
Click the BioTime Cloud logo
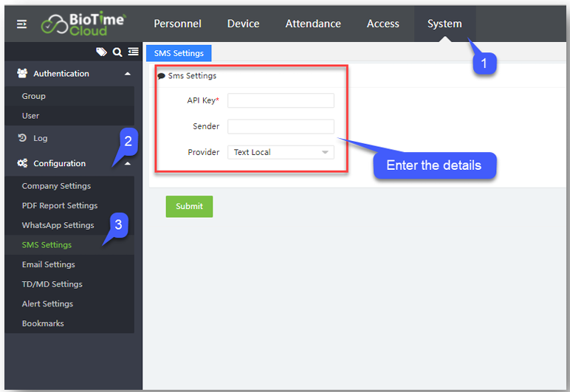(83, 24)
